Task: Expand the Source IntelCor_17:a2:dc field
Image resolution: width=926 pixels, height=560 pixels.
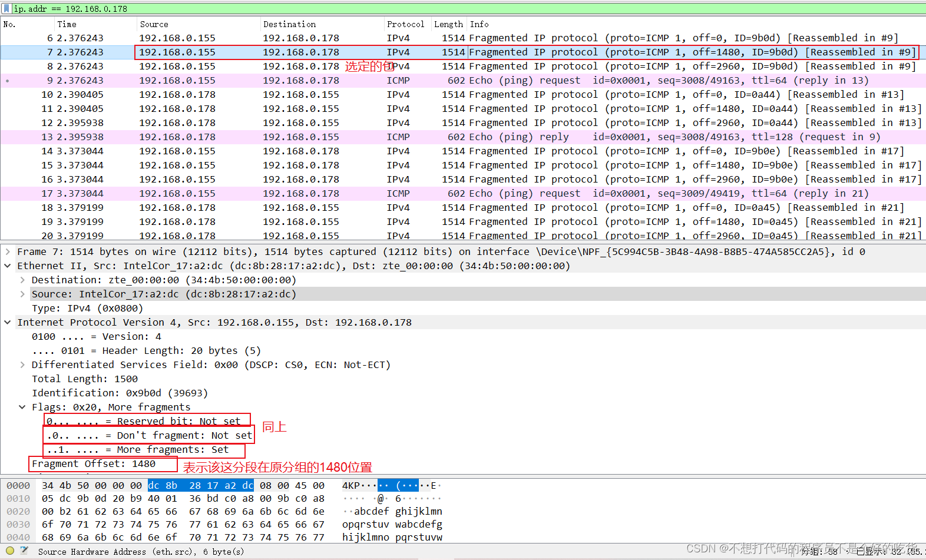Action: (x=22, y=294)
